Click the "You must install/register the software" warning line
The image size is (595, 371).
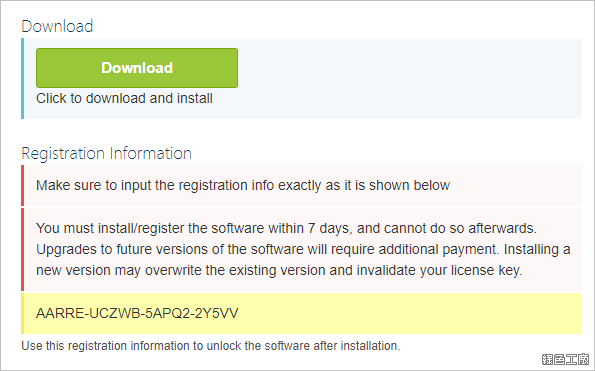tap(286, 228)
